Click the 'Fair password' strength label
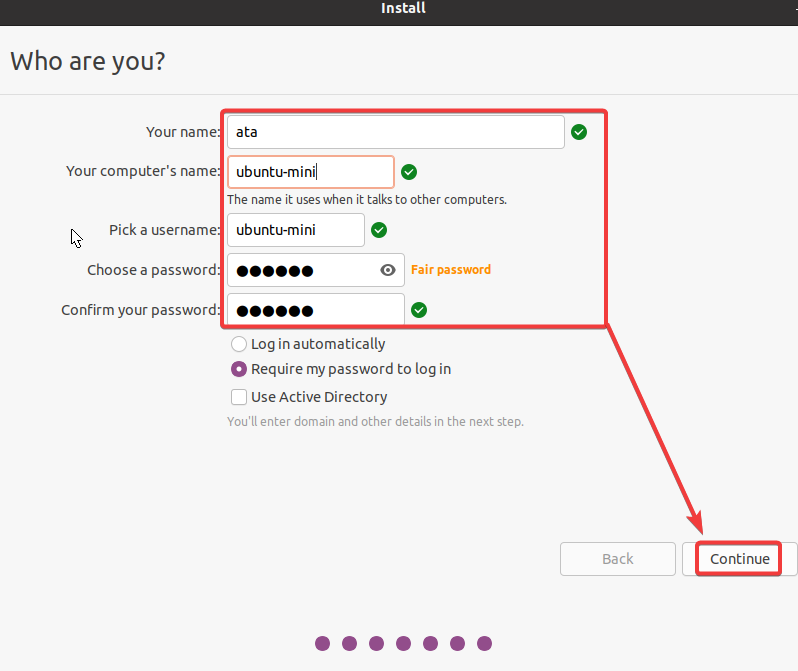Viewport: 798px width, 671px height. tap(451, 269)
